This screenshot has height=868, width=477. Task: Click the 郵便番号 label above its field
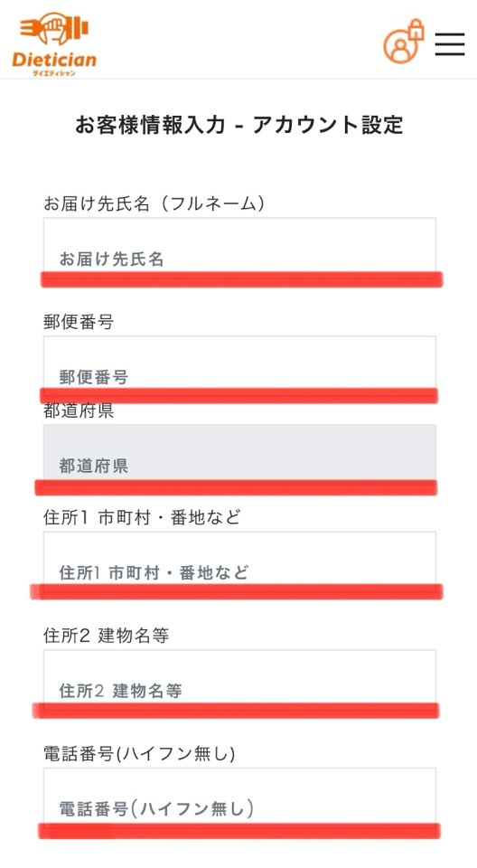pos(79,322)
